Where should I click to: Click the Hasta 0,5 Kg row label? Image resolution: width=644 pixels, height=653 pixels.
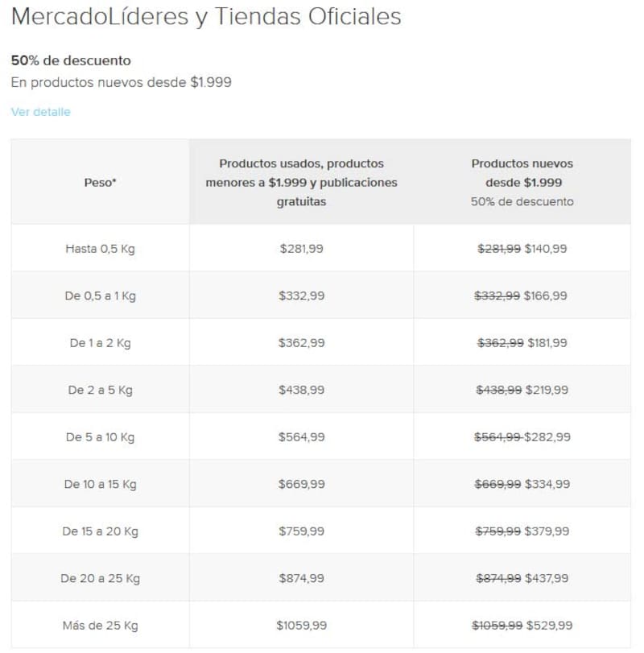tap(100, 249)
